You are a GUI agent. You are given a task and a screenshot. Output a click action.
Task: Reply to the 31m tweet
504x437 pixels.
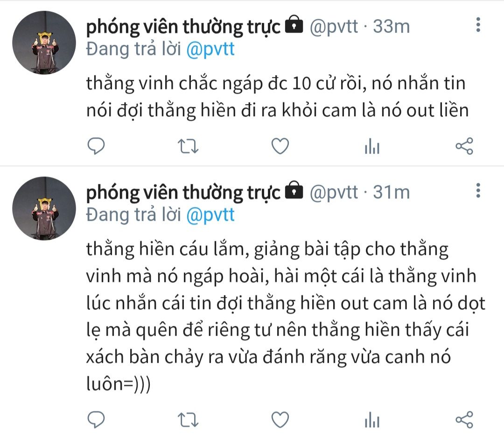click(x=96, y=420)
